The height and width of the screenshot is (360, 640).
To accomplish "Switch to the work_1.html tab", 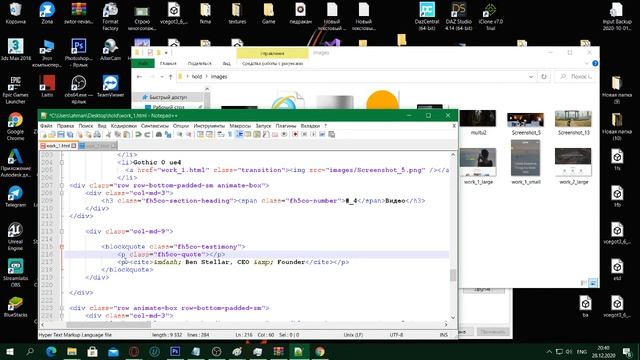I will coord(58,146).
